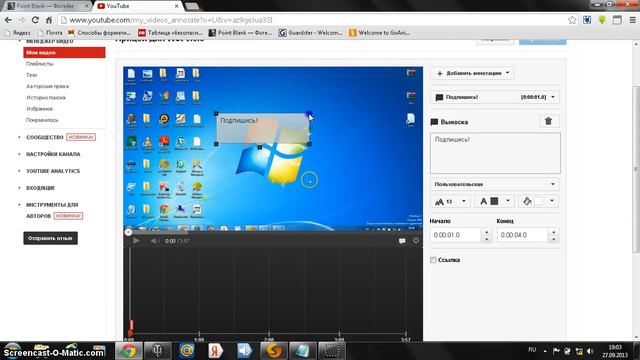Select Мои видео in the sidebar

pos(64,53)
